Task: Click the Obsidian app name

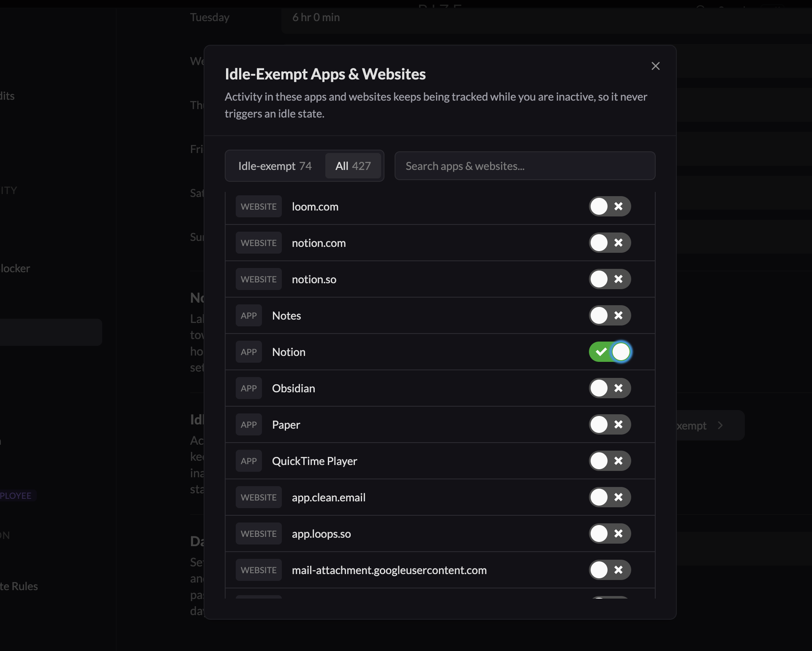Action: tap(294, 388)
